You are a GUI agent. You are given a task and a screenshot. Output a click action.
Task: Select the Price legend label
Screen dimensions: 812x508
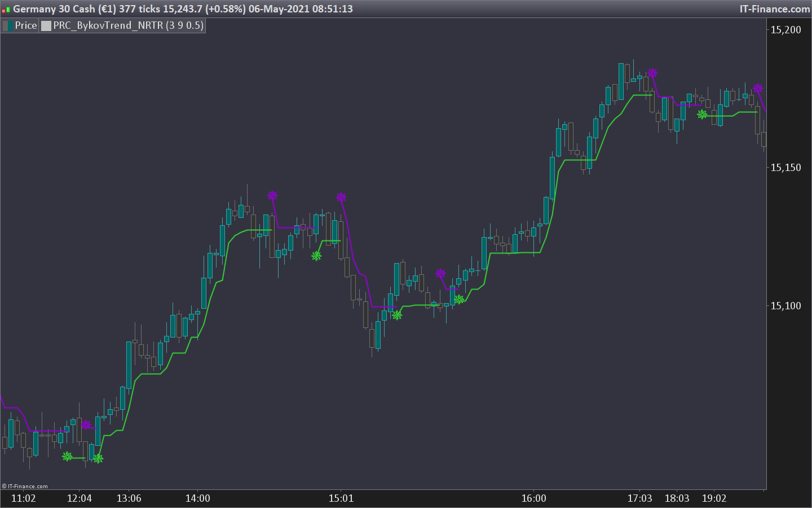tap(26, 25)
